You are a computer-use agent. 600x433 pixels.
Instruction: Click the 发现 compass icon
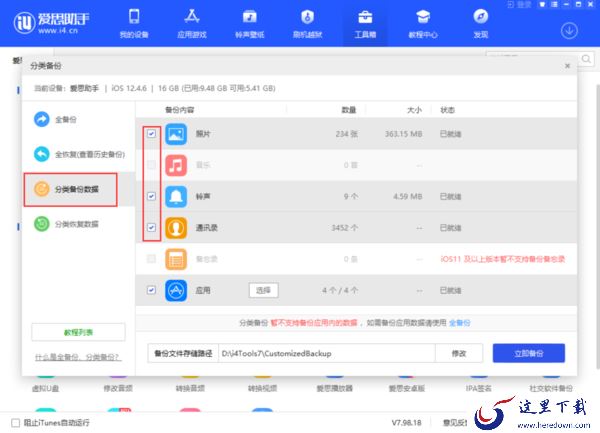click(481, 16)
